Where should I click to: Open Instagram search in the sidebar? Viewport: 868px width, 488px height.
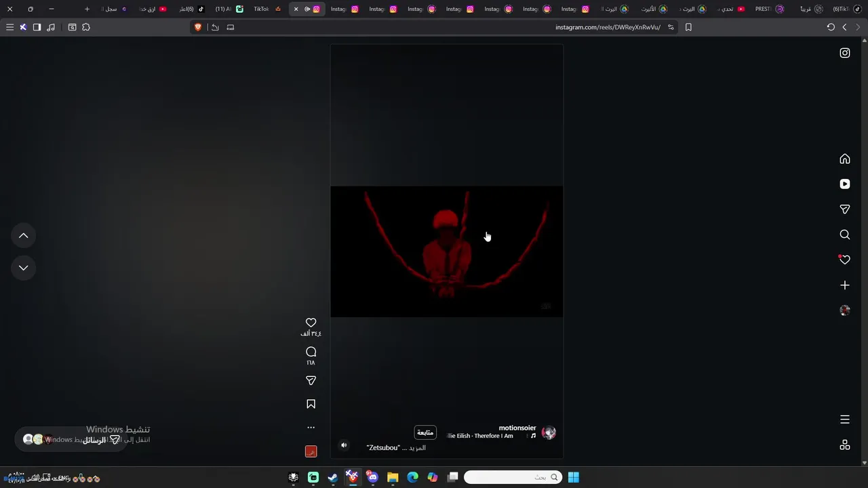[x=845, y=235]
